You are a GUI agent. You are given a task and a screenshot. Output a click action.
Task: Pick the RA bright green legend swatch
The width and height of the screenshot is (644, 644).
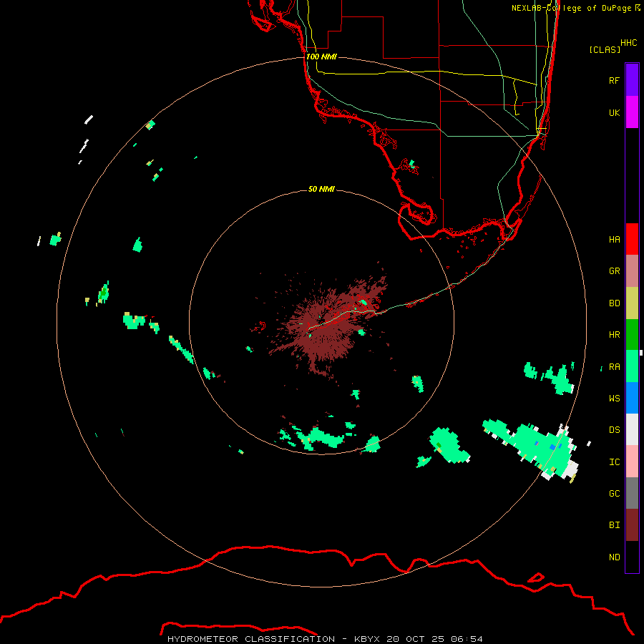[632, 366]
